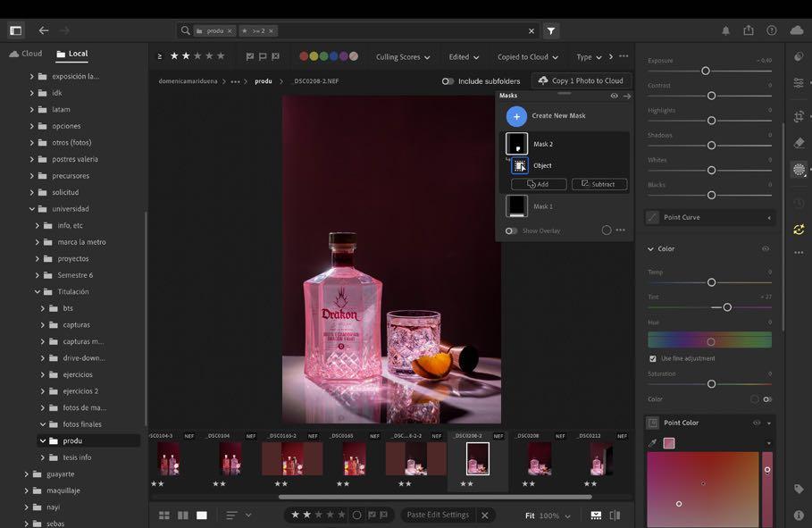Switch to single photo detail view
The image size is (812, 528).
(x=202, y=515)
